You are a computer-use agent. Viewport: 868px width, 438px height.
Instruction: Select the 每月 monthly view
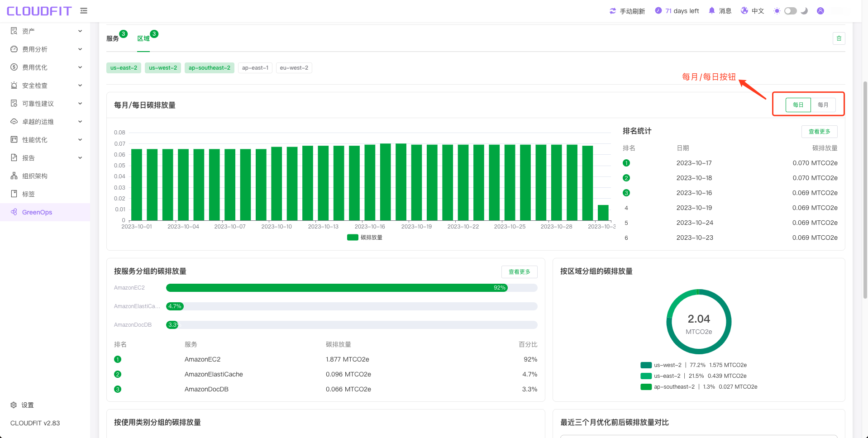(x=823, y=105)
